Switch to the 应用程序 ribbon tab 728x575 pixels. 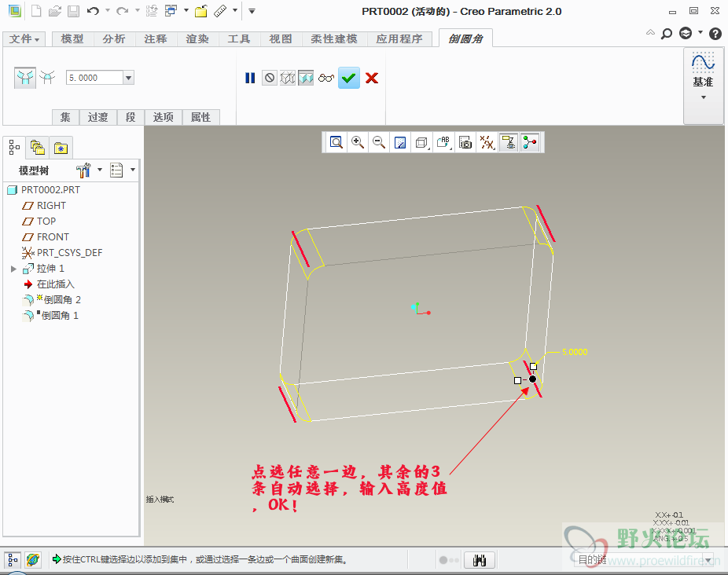point(399,39)
